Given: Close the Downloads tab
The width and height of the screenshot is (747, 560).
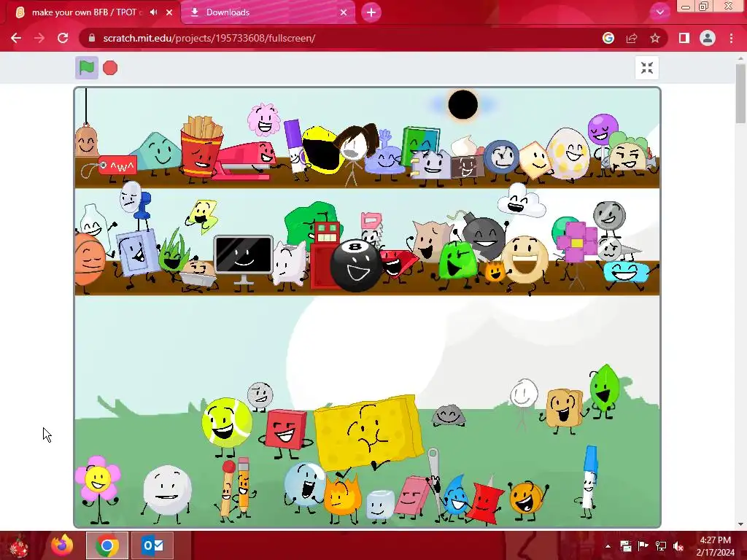Looking at the screenshot, I should coord(344,12).
